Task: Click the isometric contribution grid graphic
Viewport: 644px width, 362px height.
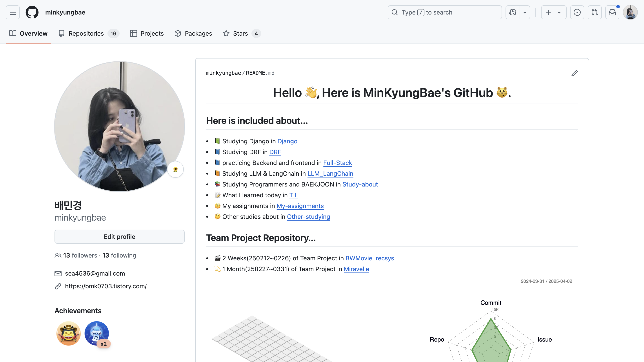Action: pos(272,339)
